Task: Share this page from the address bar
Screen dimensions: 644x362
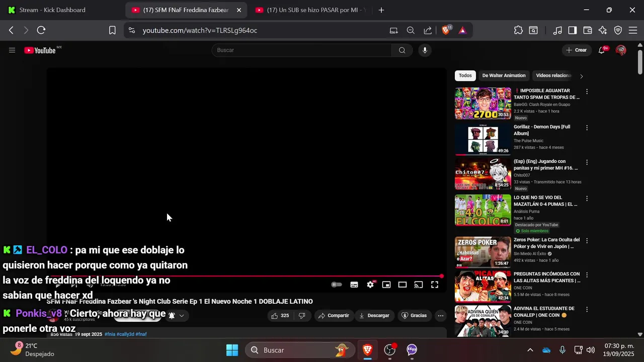Action: (x=428, y=30)
